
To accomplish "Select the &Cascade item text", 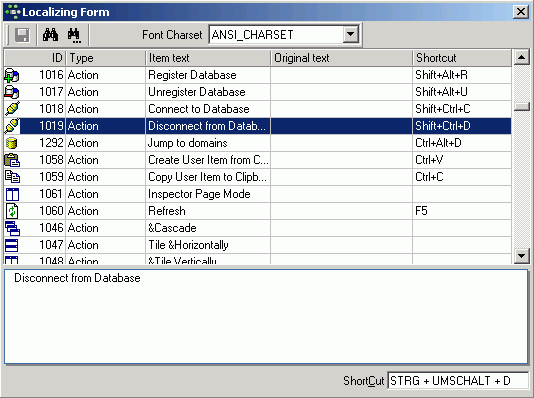I will pyautogui.click(x=172, y=228).
